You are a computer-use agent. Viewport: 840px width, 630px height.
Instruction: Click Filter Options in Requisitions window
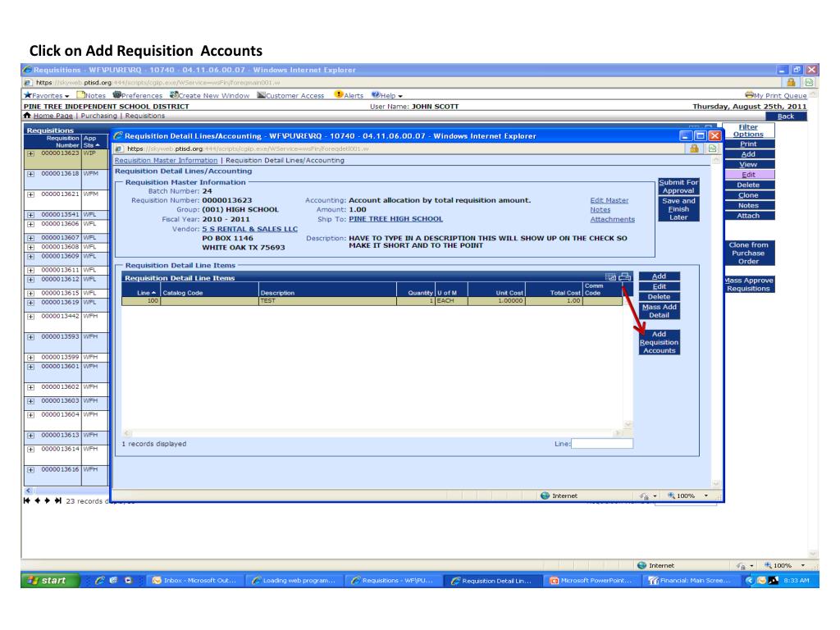(x=748, y=130)
